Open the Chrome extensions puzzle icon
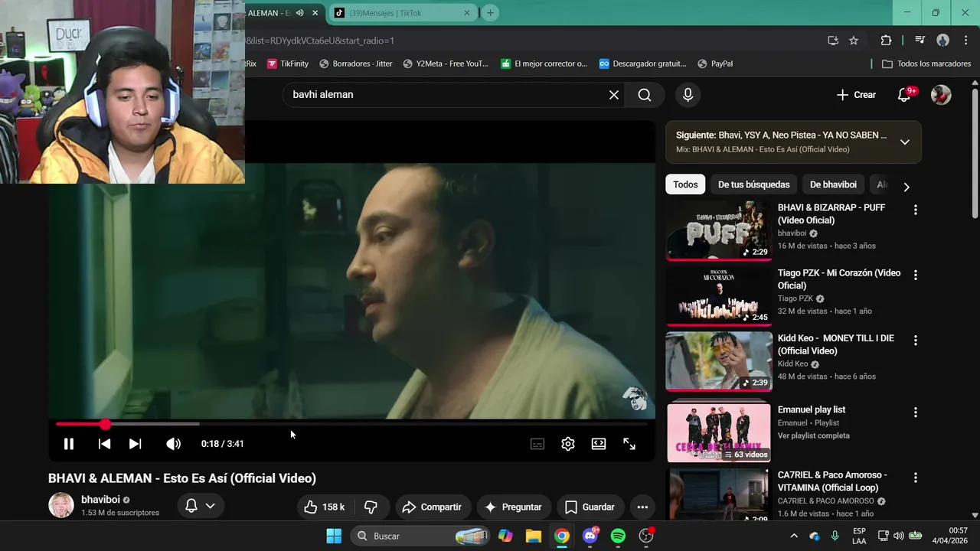 click(x=886, y=41)
